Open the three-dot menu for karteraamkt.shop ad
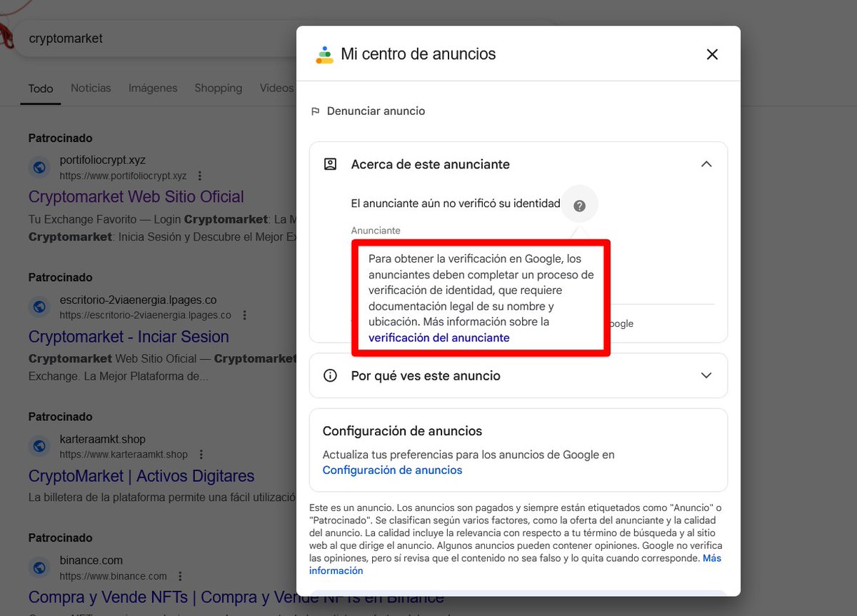The height and width of the screenshot is (616, 857). pos(201,454)
